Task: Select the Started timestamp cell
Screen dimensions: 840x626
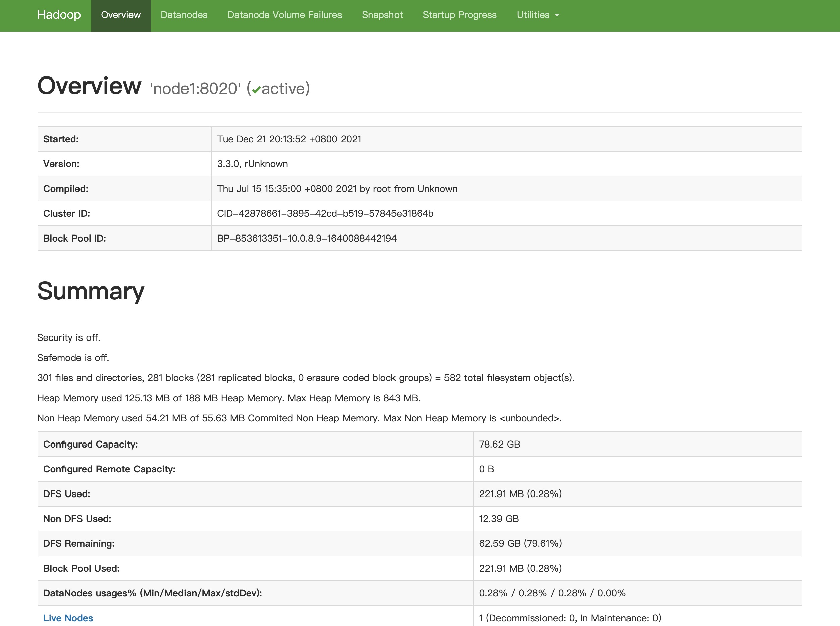Action: pos(289,139)
